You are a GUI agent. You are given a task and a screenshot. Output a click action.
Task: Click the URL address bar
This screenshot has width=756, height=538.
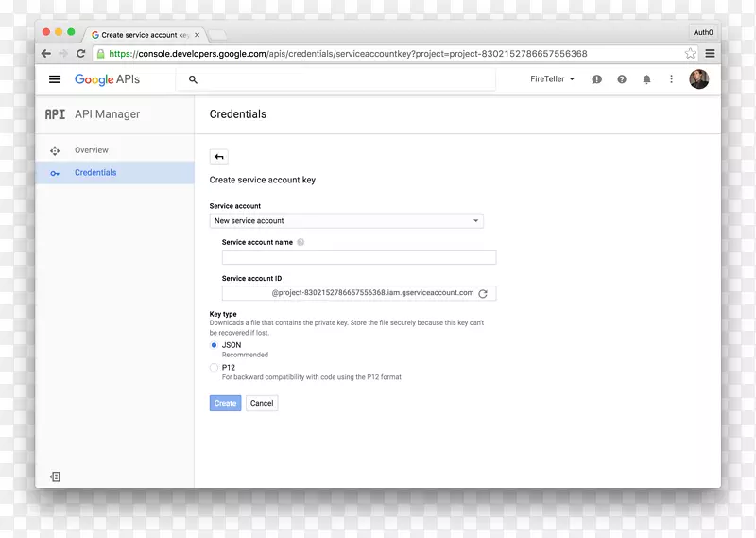[395, 54]
